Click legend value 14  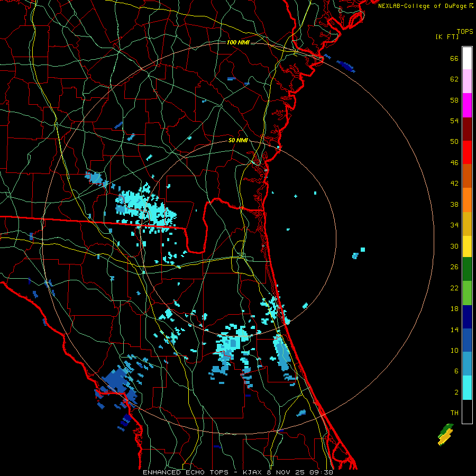click(454, 329)
